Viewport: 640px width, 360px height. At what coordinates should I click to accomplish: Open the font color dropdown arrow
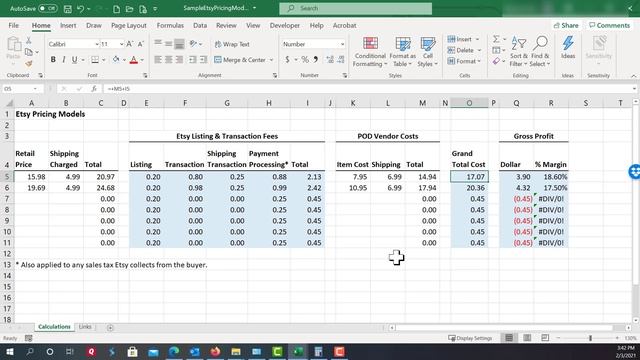point(142,60)
